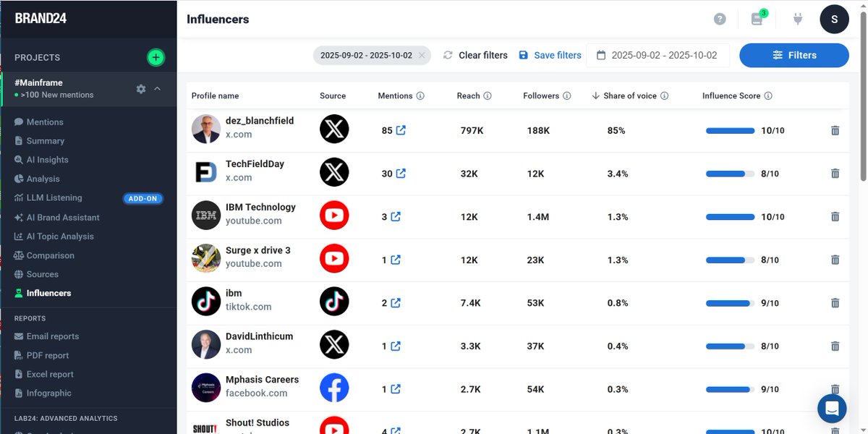Open dez_blanchfield mentions external link icon
Screen dimensions: 868x434
pyautogui.click(x=401, y=130)
